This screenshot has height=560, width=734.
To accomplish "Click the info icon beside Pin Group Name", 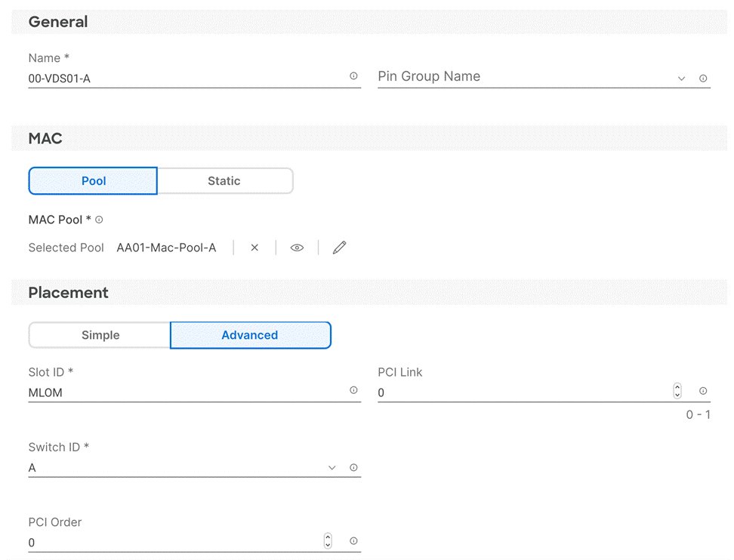I will 703,78.
